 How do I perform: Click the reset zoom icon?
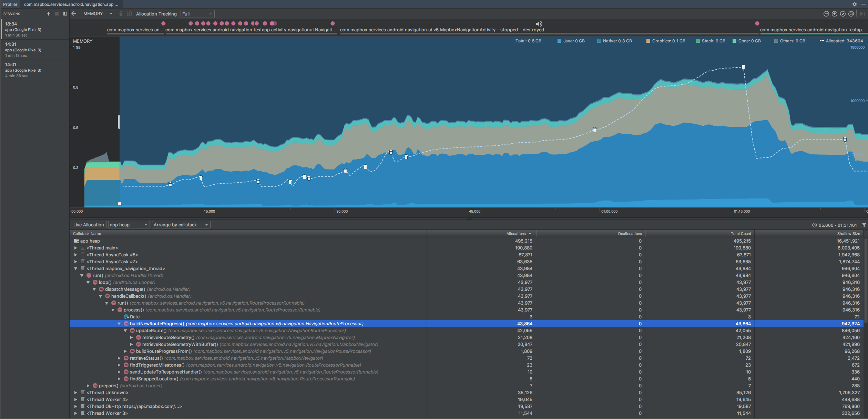pyautogui.click(x=843, y=14)
